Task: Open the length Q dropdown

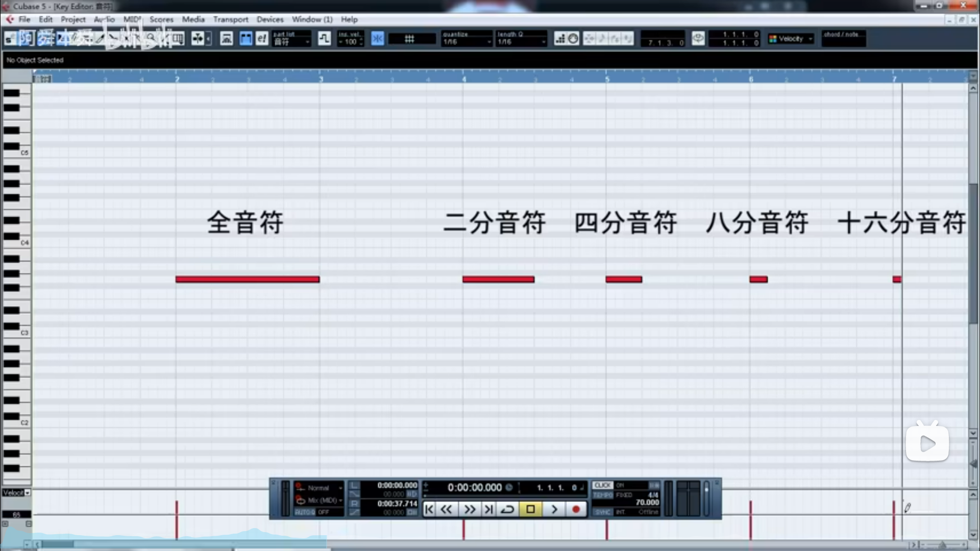Action: 521,42
